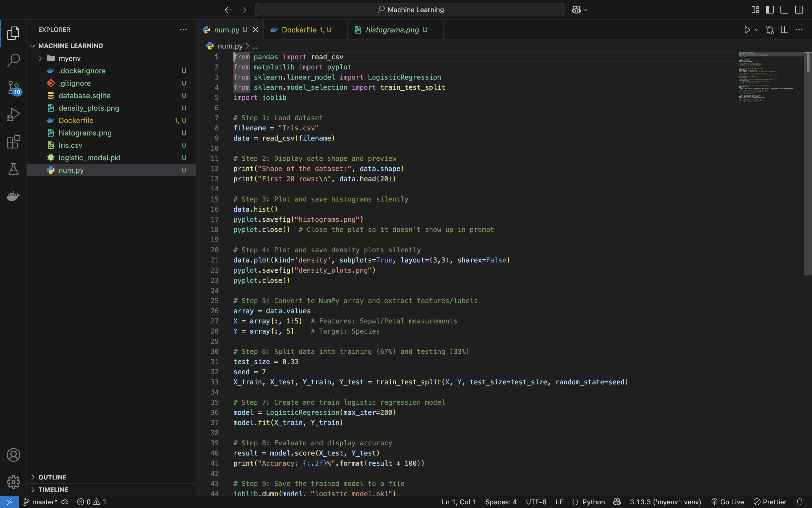Click Ln 1, Col 1 cursor position
812x508 pixels.
[459, 502]
